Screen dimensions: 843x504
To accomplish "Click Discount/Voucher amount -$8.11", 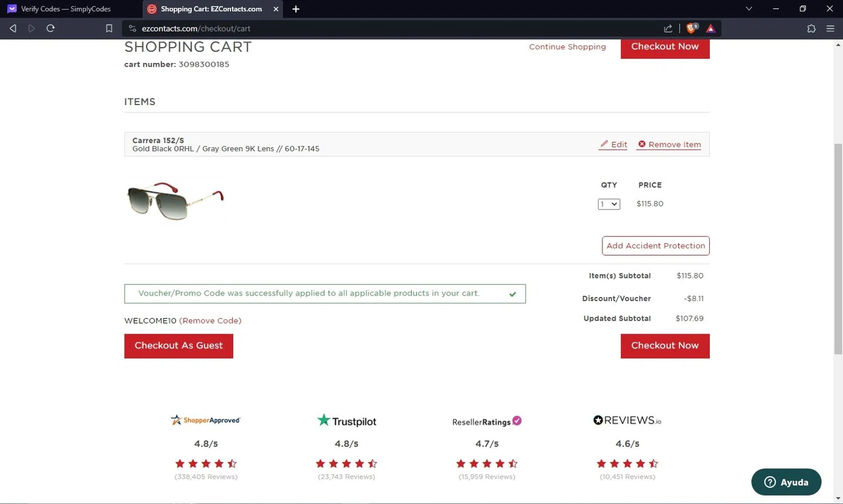I will coord(694,299).
